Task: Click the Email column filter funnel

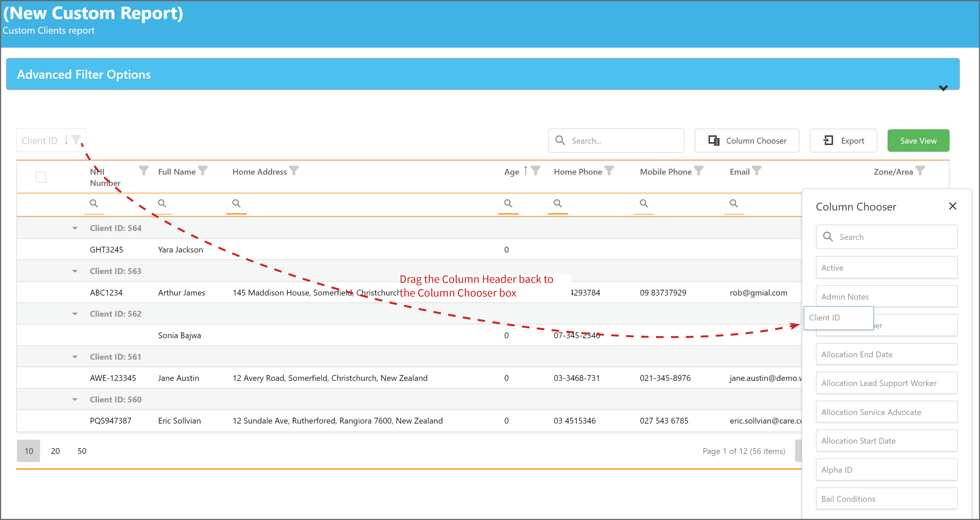Action: click(757, 171)
